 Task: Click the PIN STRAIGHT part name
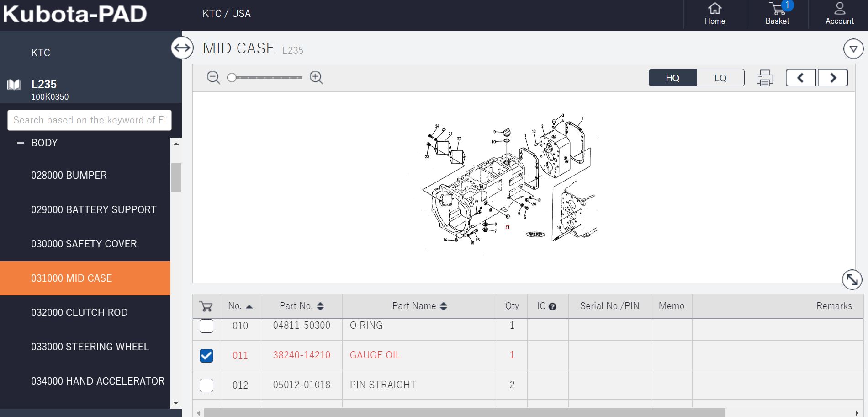click(x=383, y=385)
